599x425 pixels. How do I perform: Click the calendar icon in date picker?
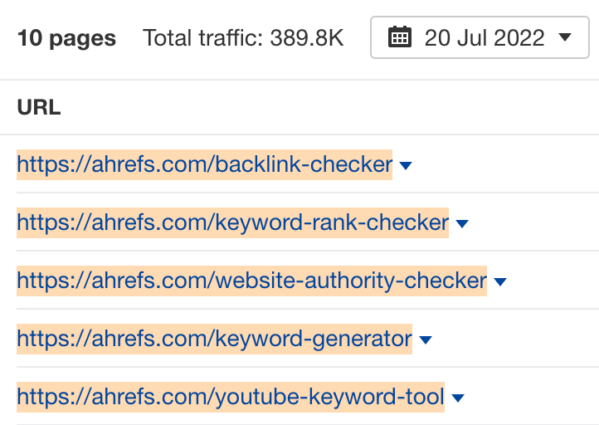[x=400, y=37]
